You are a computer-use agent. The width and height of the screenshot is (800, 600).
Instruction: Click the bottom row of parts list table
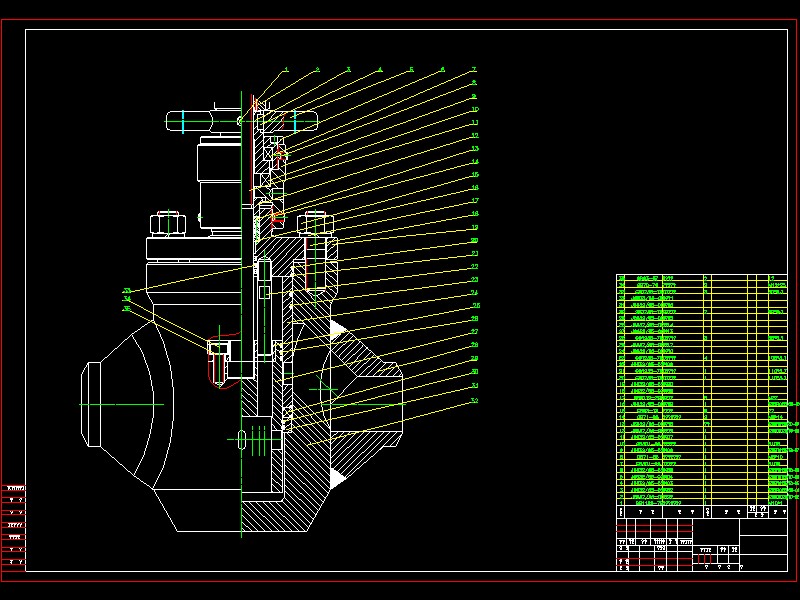click(x=700, y=501)
